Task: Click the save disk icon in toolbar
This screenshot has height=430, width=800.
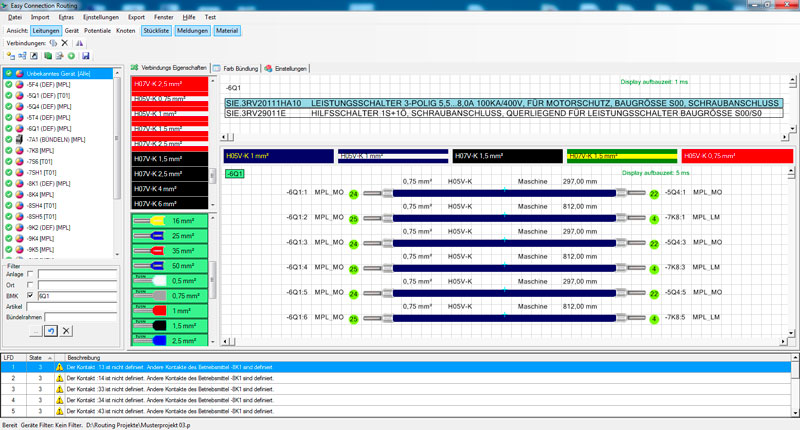Action: pyautogui.click(x=86, y=56)
